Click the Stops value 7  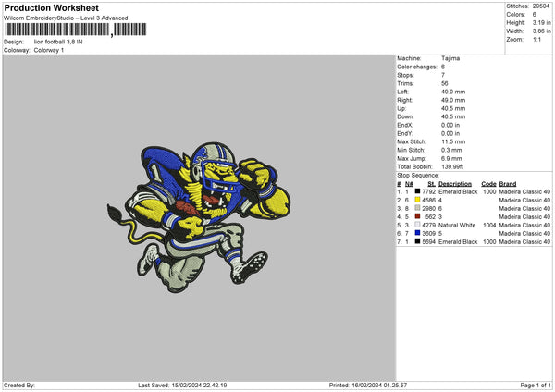tap(443, 75)
